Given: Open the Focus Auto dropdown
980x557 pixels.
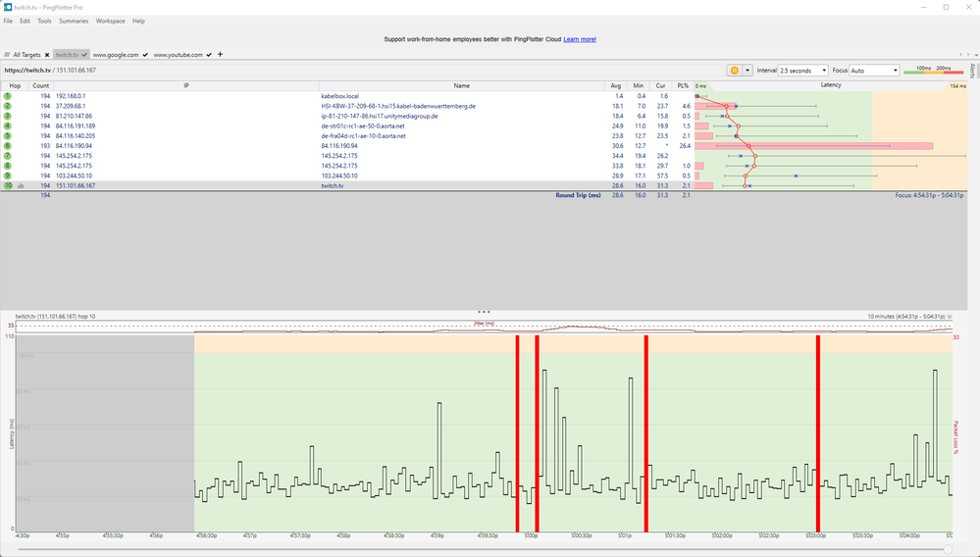Looking at the screenshot, I should pos(874,71).
